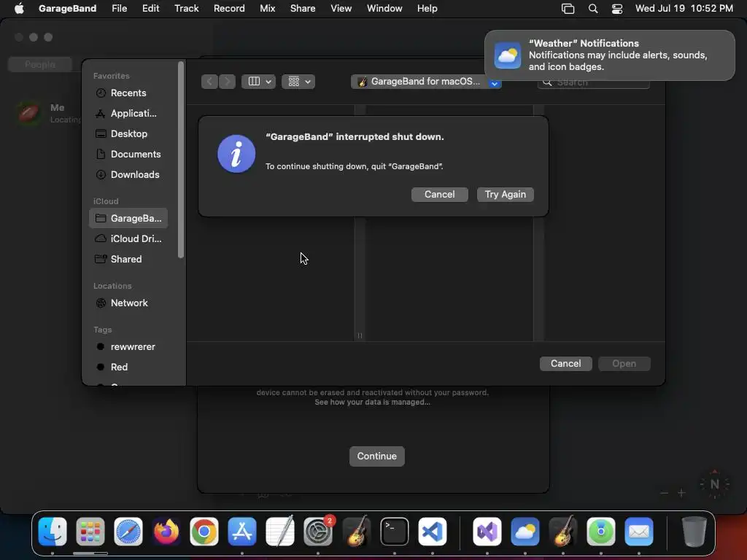Click the sidebar scrollbar in file dialog

tap(181, 160)
